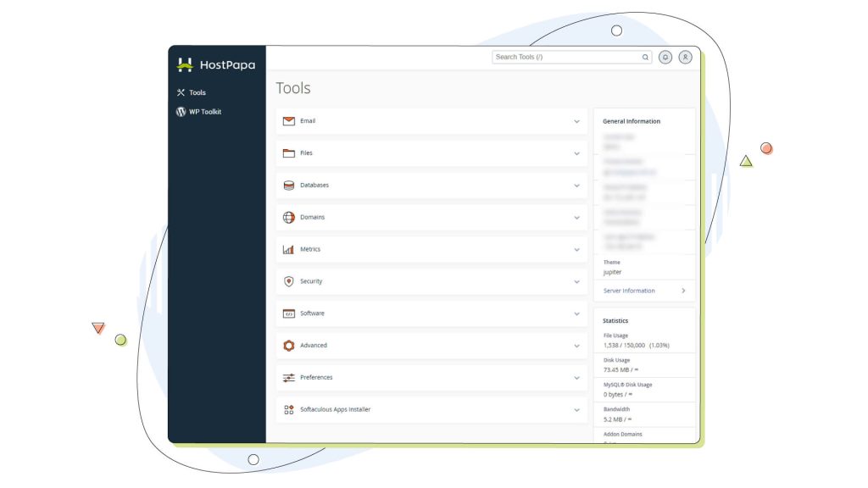Click the Email section label
Viewport: 868px width, 488px height.
(308, 121)
